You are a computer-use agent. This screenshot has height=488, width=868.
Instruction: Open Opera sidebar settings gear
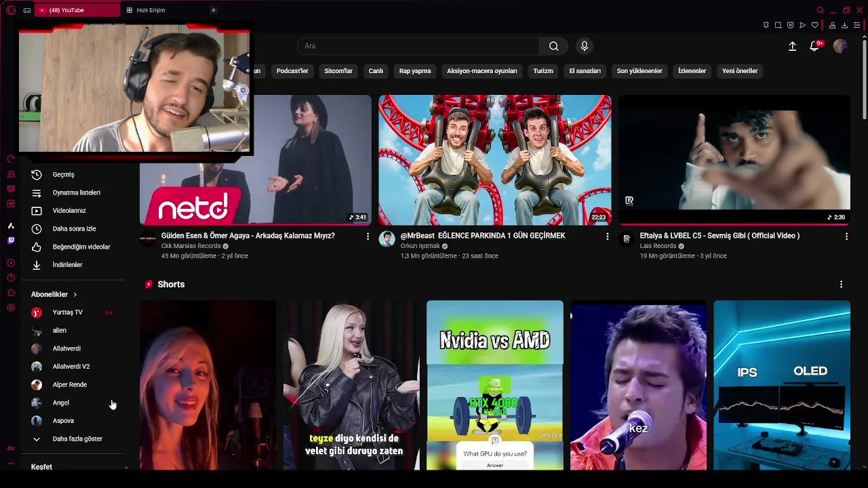(11, 308)
